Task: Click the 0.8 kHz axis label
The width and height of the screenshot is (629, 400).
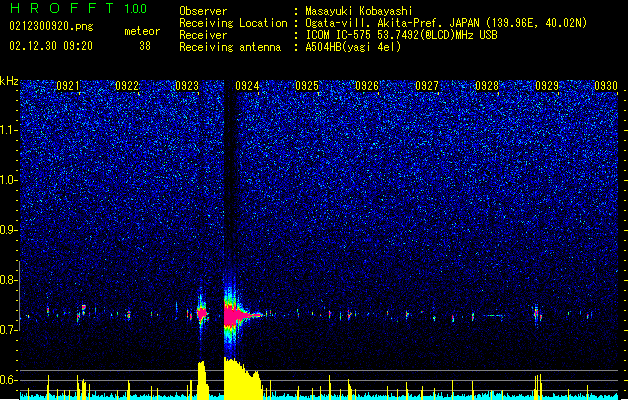Action: [9, 280]
